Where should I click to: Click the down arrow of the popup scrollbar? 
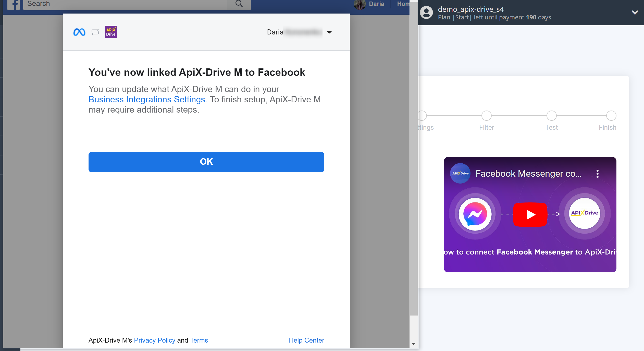(x=414, y=344)
